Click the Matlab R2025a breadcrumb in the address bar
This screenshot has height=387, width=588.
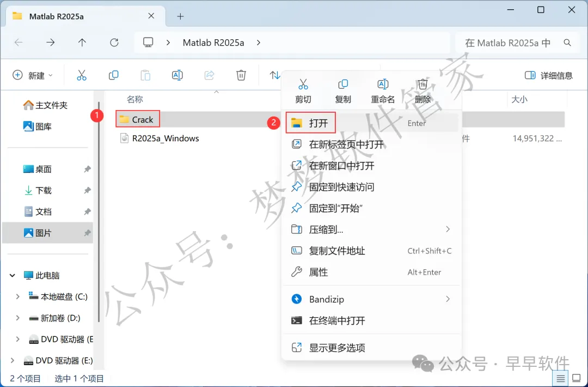coord(213,43)
